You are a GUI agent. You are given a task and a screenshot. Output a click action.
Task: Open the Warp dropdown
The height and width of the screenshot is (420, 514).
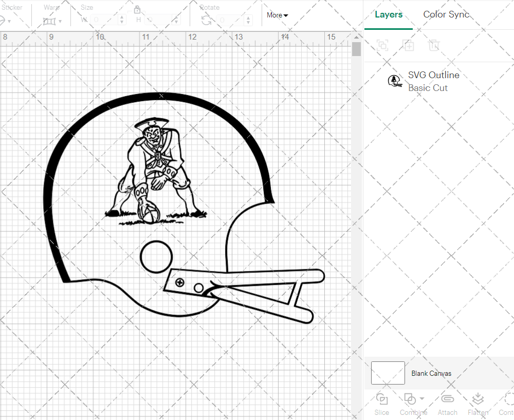pos(52,21)
